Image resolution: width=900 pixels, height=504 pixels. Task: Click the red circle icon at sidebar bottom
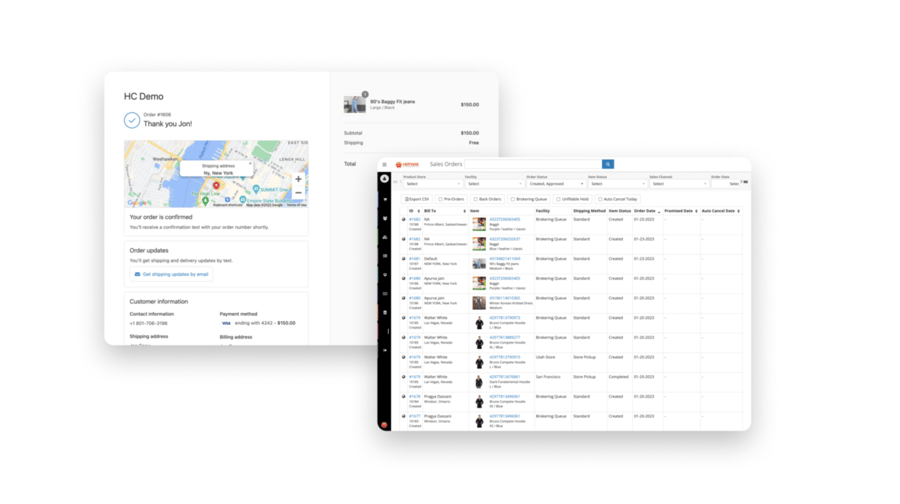tap(385, 424)
